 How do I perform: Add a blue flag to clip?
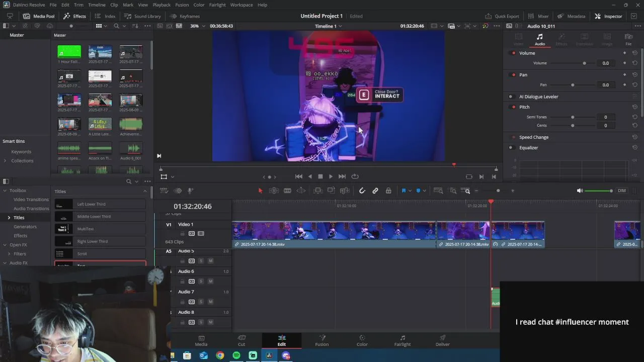[x=404, y=191]
